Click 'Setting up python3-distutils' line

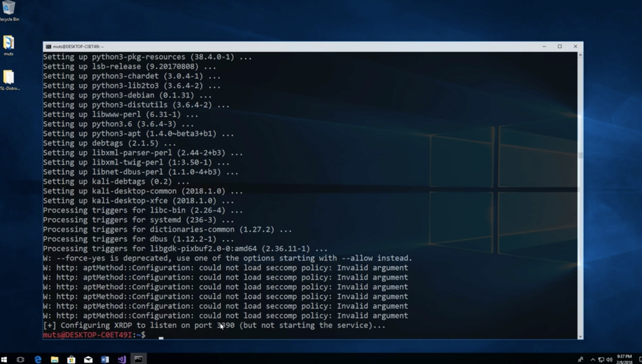(x=136, y=105)
